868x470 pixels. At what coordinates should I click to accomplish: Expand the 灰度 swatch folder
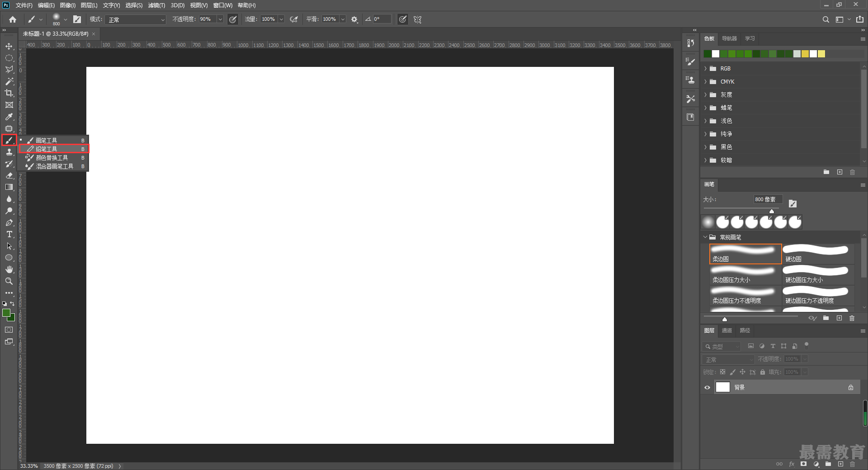pos(705,95)
